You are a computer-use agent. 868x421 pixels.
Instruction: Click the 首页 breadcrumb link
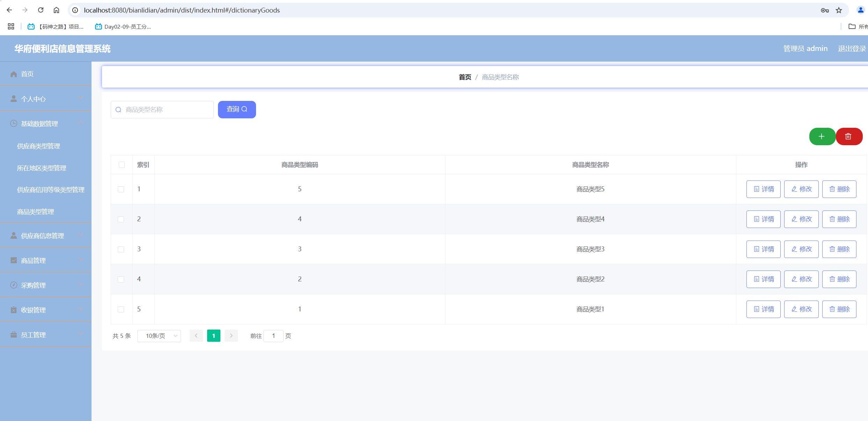pyautogui.click(x=465, y=77)
